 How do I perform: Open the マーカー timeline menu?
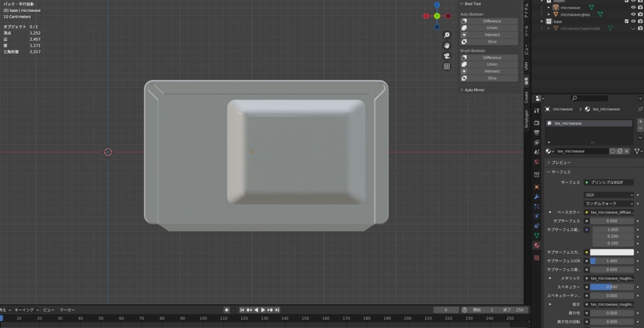(x=67, y=310)
